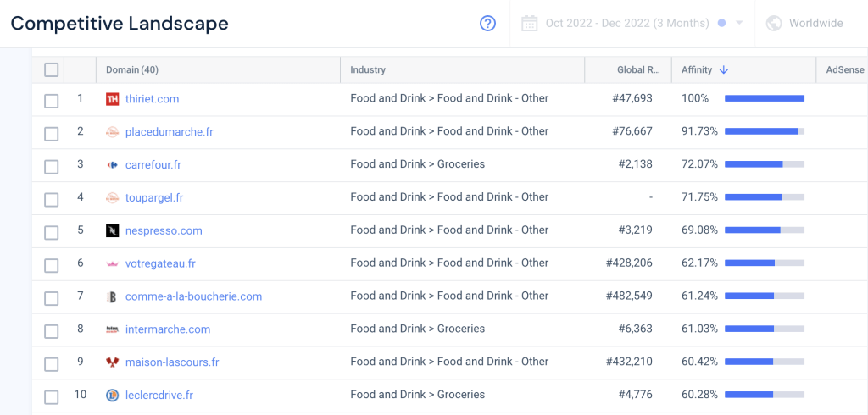Viewport: 868px width, 415px height.
Task: Click the globe icon beside Worldwide
Action: pyautogui.click(x=773, y=24)
